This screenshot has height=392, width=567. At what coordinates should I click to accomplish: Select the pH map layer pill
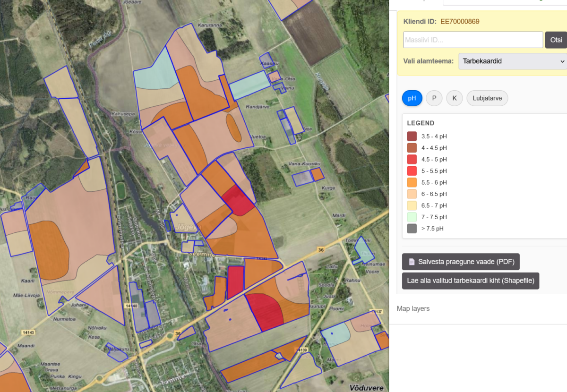(x=412, y=98)
